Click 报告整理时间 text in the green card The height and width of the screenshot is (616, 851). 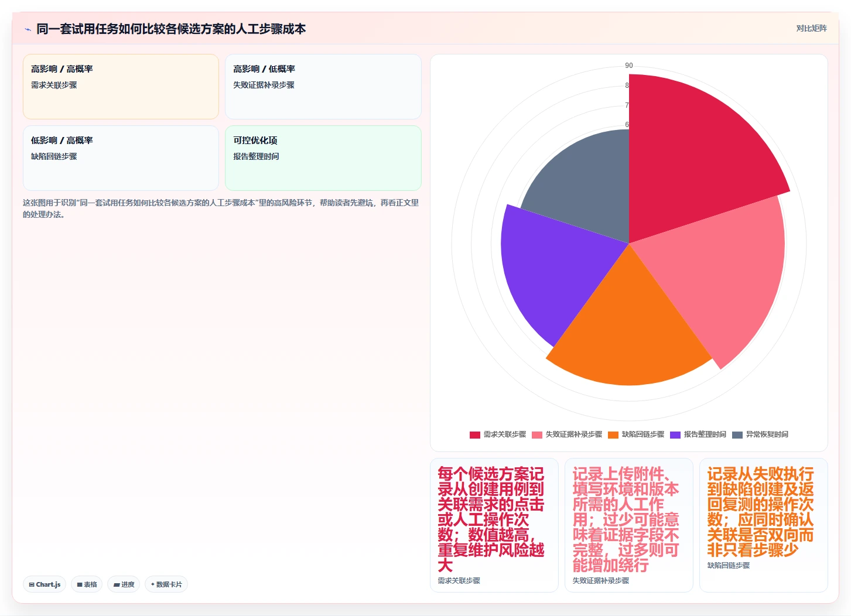click(x=256, y=156)
